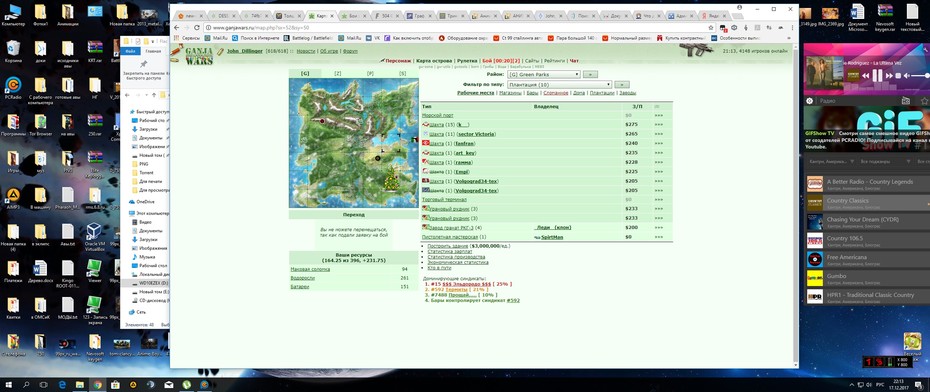Open the PCRadio desktop shortcut
This screenshot has height=392, width=930.
tap(13, 88)
